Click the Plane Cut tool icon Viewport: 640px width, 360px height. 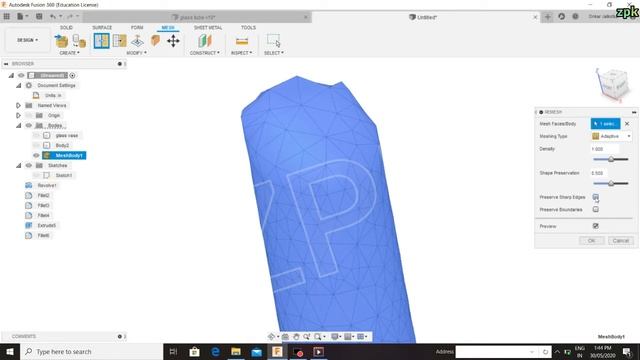(138, 41)
